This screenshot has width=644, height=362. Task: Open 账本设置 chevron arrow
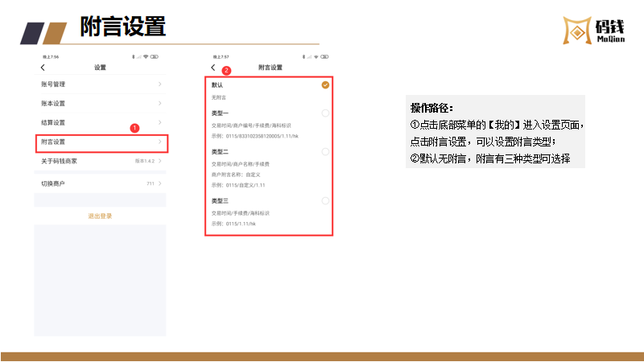click(159, 103)
